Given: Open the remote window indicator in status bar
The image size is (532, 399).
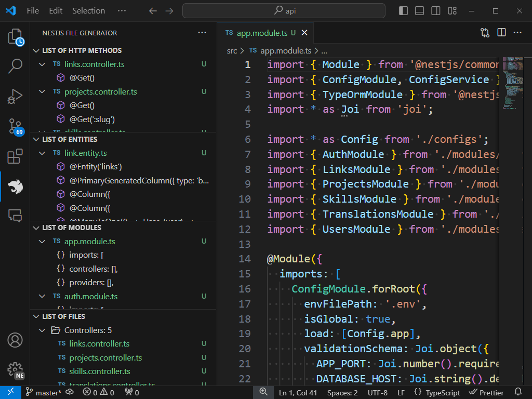Looking at the screenshot, I should point(10,392).
